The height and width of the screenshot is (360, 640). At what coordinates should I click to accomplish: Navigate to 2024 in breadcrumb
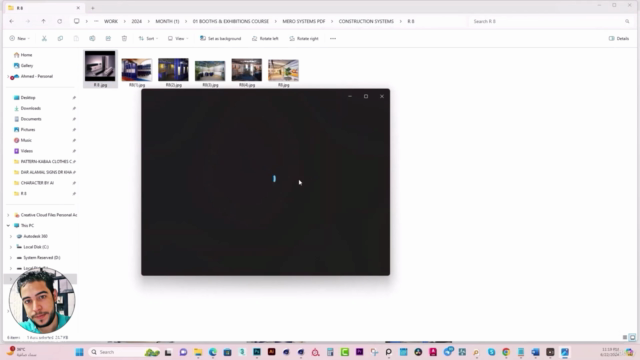tap(136, 21)
